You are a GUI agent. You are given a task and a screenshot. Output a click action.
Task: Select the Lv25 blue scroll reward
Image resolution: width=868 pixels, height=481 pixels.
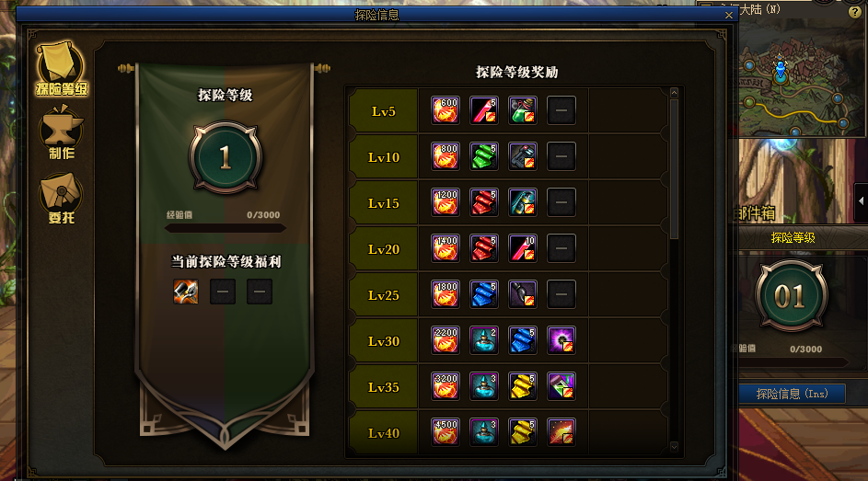pos(484,294)
